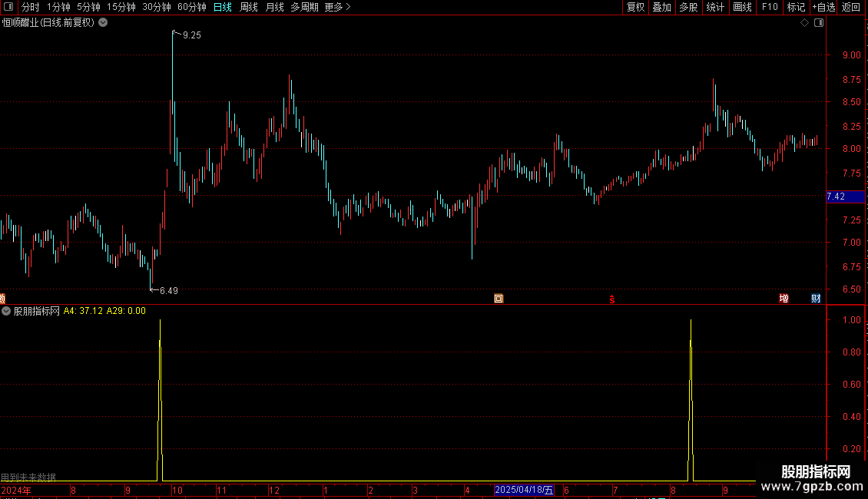The width and height of the screenshot is (868, 499).
Task: Add stock via +自选 button
Action: pyautogui.click(x=823, y=7)
